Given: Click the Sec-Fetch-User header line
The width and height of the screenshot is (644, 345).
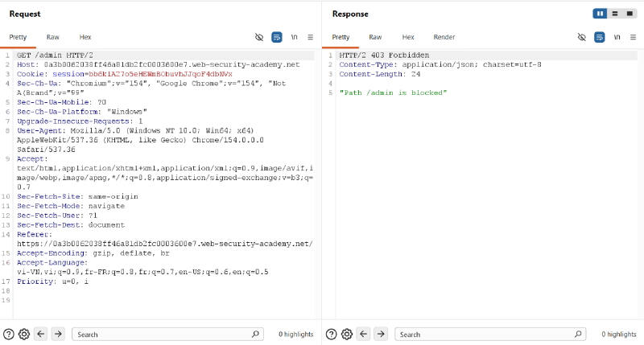Looking at the screenshot, I should 57,216.
